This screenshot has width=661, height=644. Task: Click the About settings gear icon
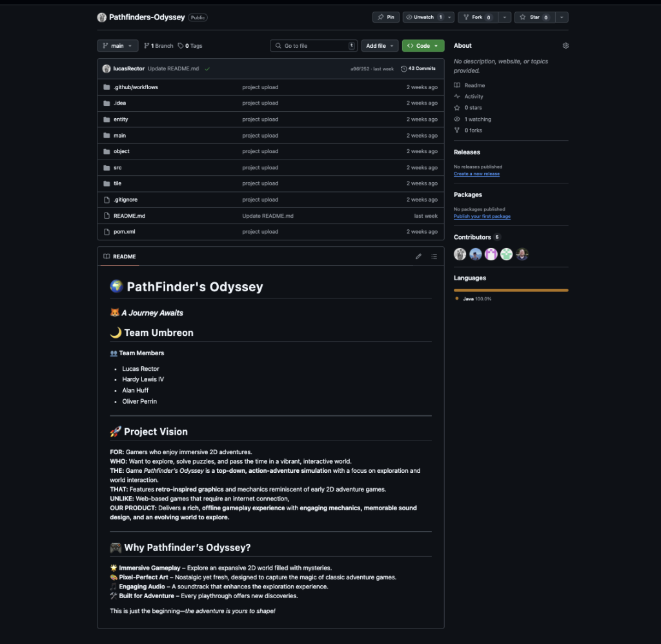565,46
